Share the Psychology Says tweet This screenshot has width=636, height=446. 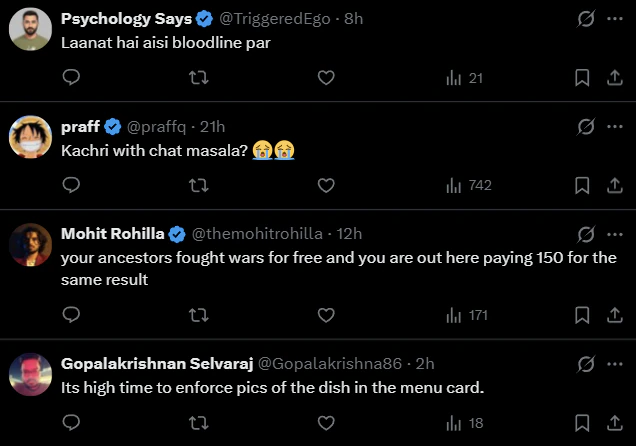(612, 78)
